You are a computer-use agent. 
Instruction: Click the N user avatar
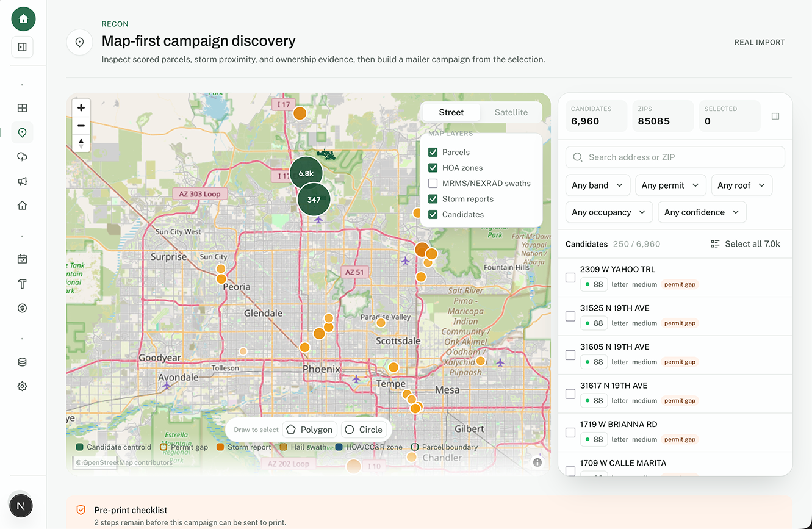point(21,506)
